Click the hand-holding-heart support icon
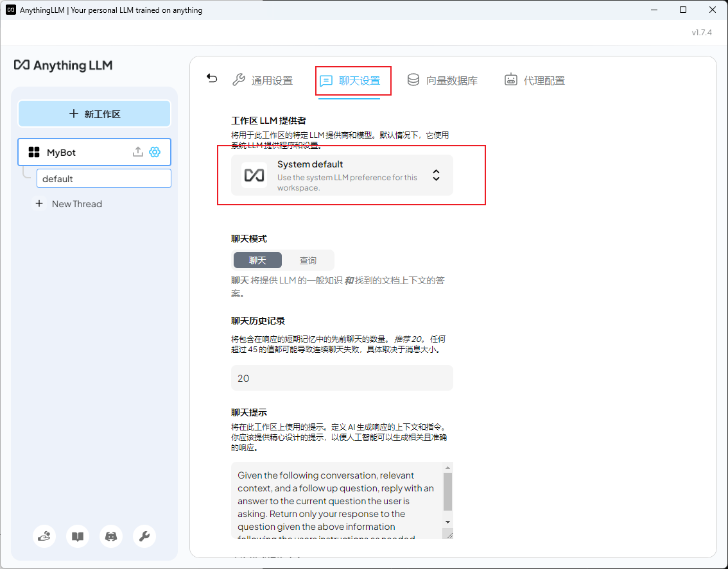The image size is (728, 569). (44, 536)
